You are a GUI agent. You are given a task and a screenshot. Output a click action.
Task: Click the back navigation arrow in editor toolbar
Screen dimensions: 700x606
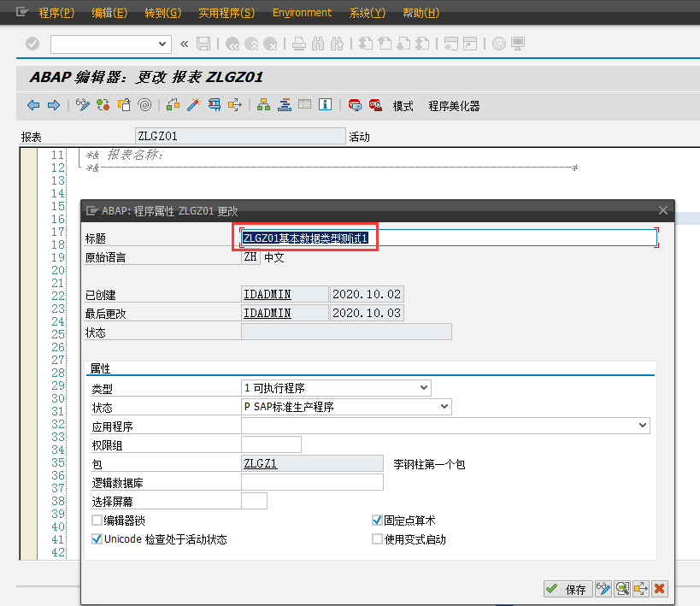(34, 104)
